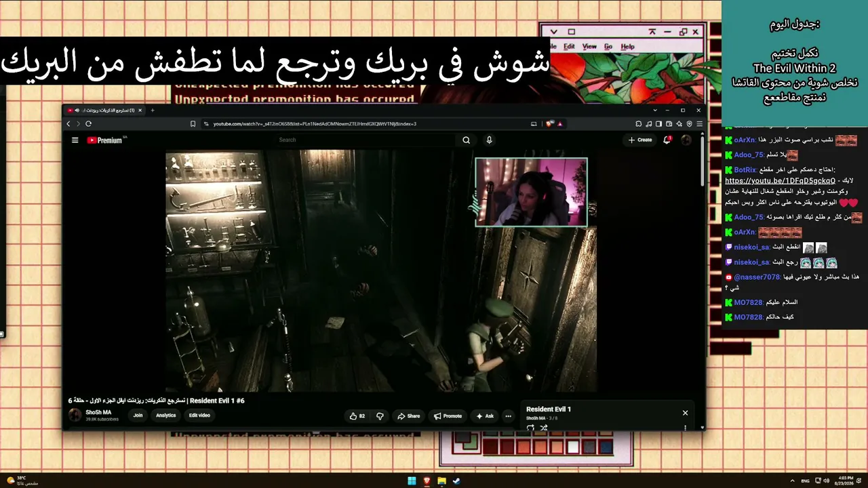The height and width of the screenshot is (488, 868).
Task: Reload the YouTube page
Action: [88, 124]
